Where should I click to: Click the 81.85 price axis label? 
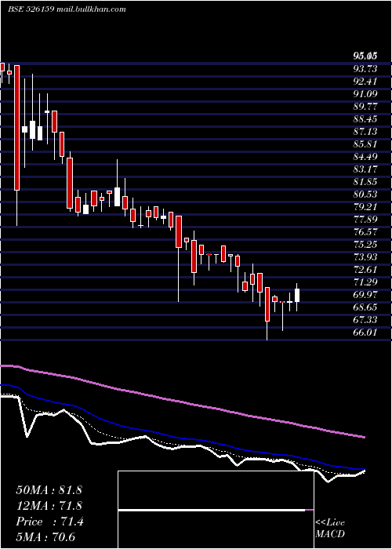pos(365,182)
